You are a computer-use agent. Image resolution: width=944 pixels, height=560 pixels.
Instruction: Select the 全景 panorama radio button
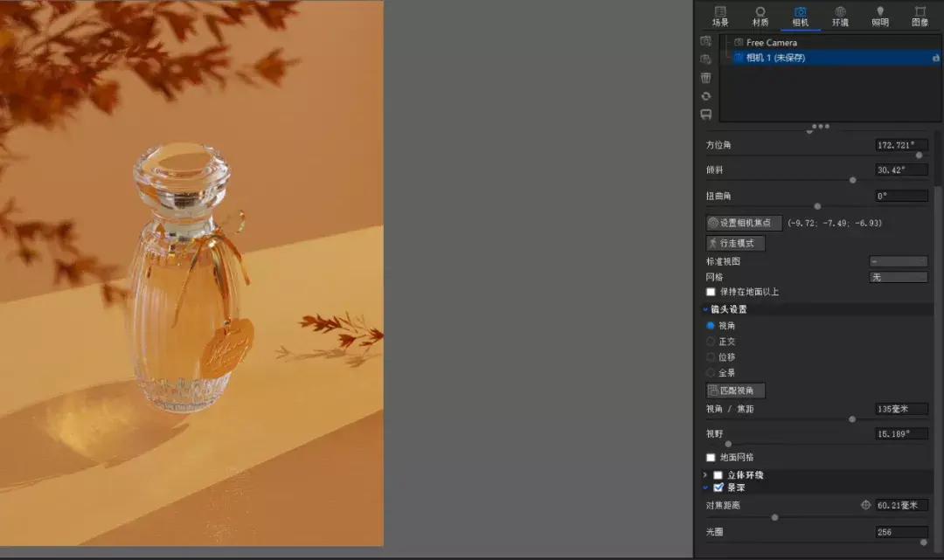tap(711, 372)
